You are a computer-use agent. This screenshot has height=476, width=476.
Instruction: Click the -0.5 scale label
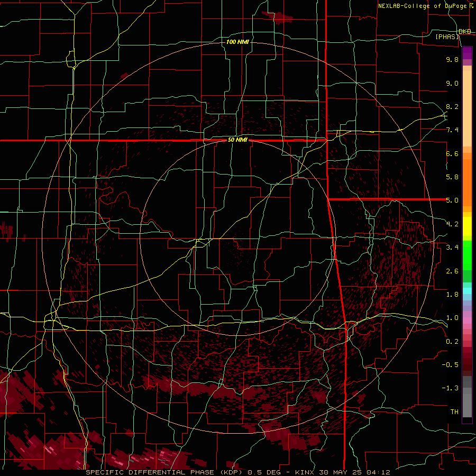[x=450, y=365]
